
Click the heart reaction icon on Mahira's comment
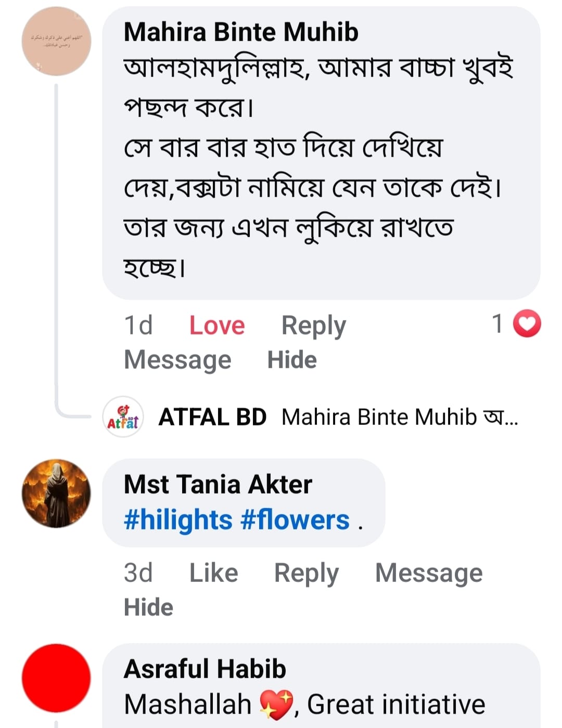[x=527, y=324]
